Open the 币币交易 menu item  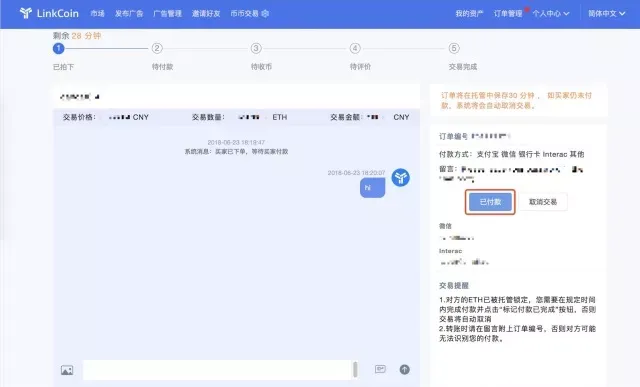[x=244, y=13]
